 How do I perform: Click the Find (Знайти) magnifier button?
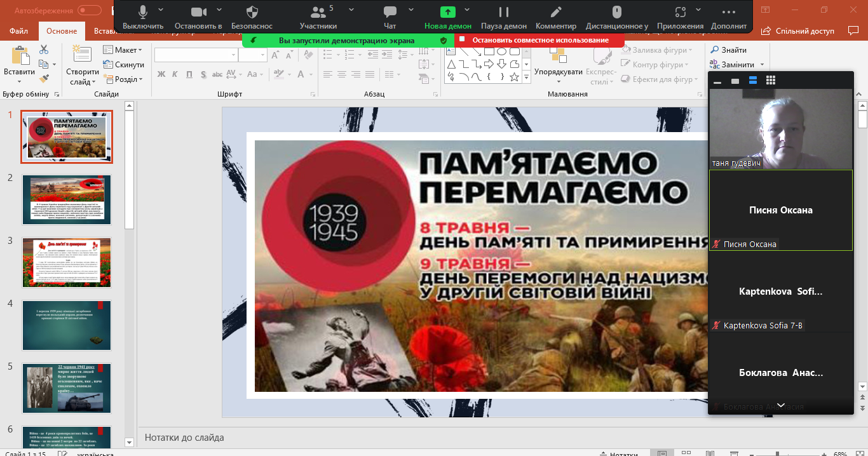point(728,50)
